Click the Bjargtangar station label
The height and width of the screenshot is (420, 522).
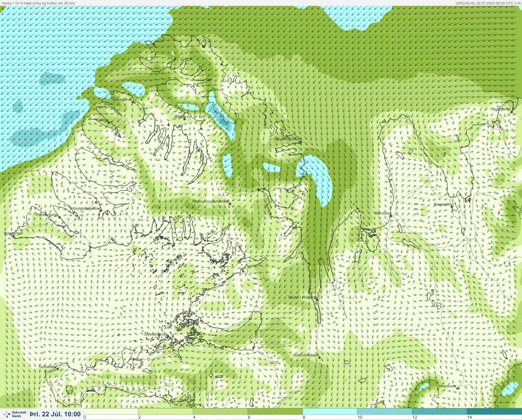click(x=13, y=233)
